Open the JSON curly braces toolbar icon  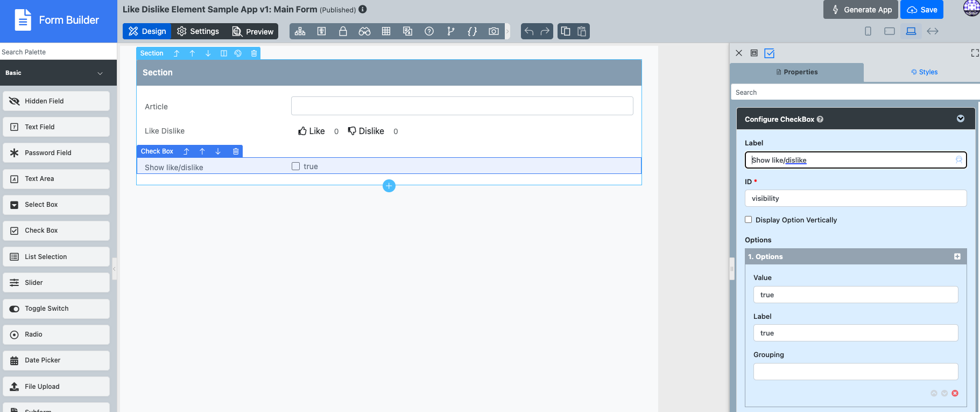point(472,31)
